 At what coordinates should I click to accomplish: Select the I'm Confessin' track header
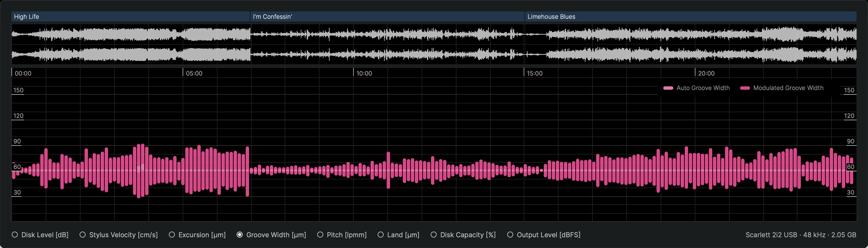coord(387,16)
